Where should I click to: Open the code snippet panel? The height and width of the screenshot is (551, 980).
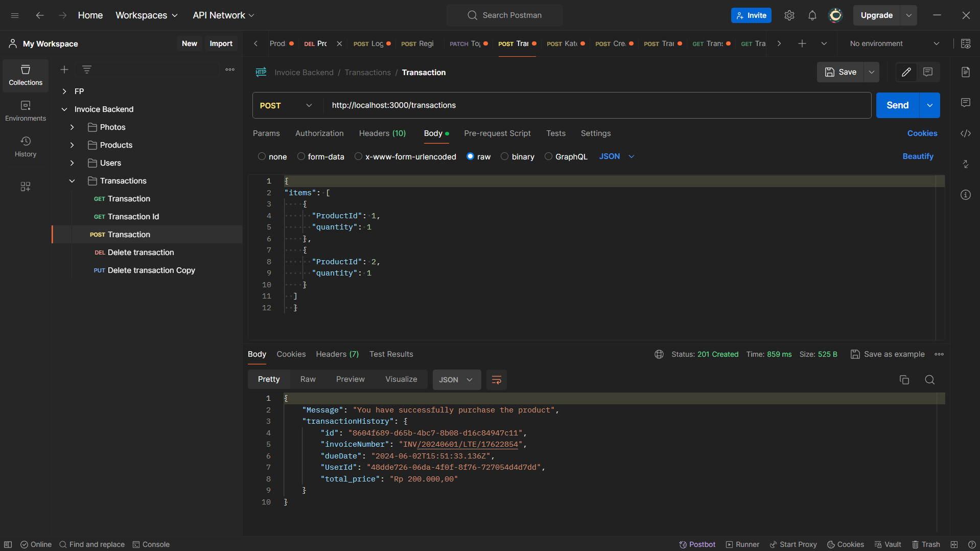(x=965, y=133)
